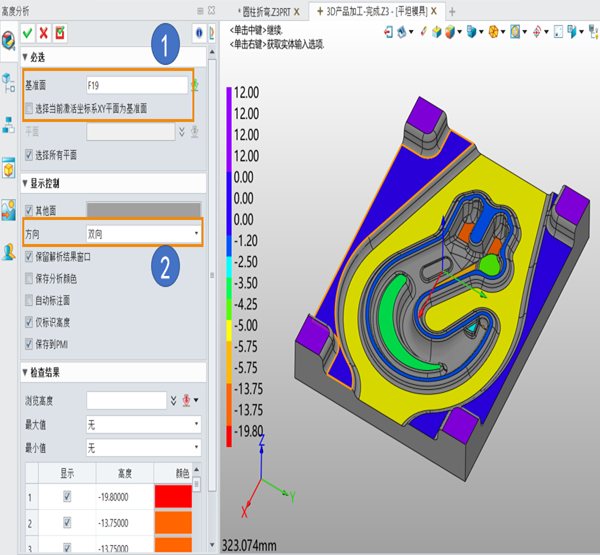Expand double-chevron beside 平面 field

point(182,132)
